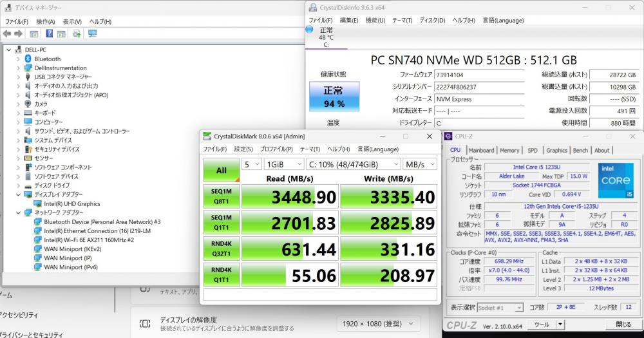The image size is (644, 338).
Task: Click Intel(R) UHD Graphics adapter icon
Action: point(37,203)
